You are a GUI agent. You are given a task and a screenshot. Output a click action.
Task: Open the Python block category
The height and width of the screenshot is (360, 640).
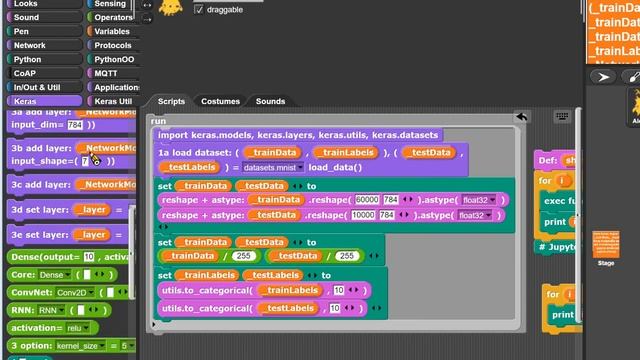(x=44, y=59)
